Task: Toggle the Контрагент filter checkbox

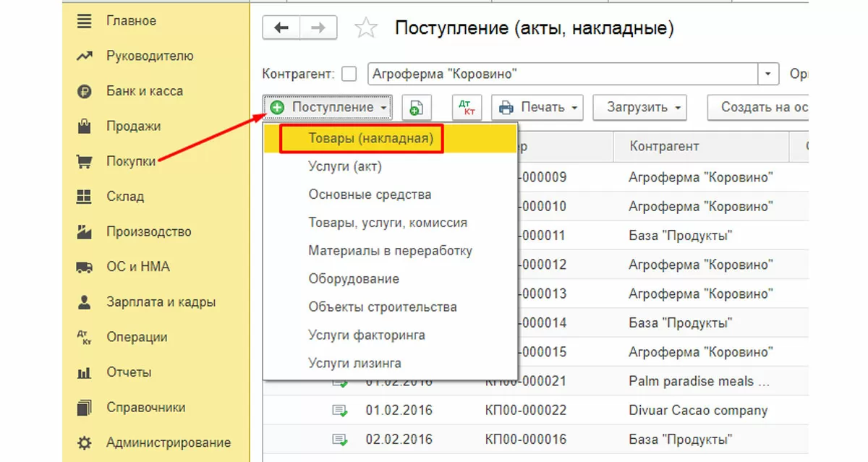Action: [x=349, y=74]
